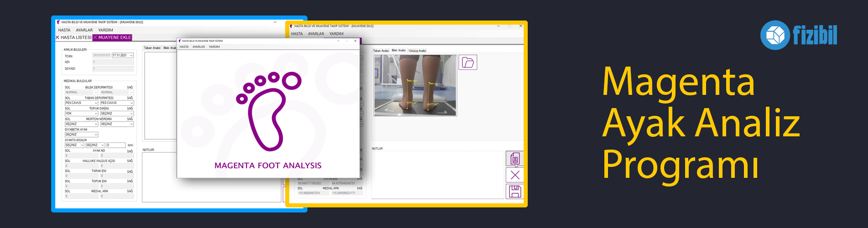
Task: Select the Bilek Analizi tab in the yellow-framed window
Action: tap(398, 51)
